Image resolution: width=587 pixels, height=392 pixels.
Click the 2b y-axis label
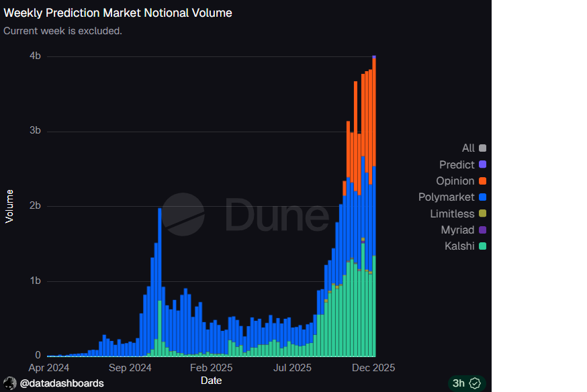(x=35, y=205)
